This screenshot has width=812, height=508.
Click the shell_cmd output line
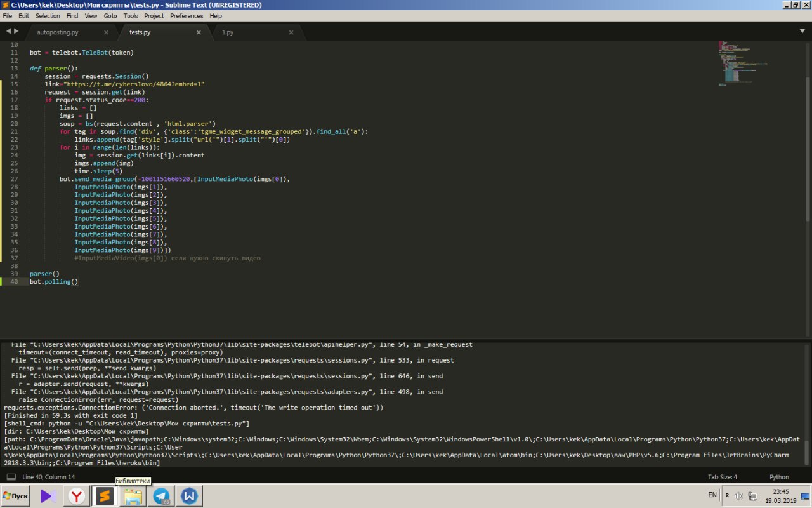(126, 424)
